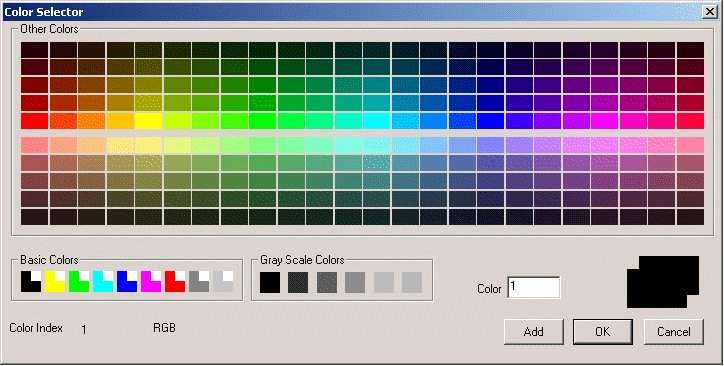Pick brightest pure green swatch in Other Colors
Viewport: 724px width, 366px height.
263,121
